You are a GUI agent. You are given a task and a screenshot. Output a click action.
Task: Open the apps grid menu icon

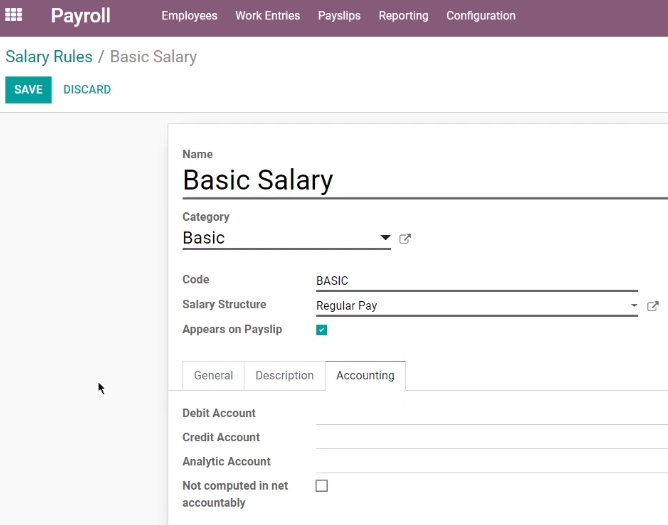14,14
